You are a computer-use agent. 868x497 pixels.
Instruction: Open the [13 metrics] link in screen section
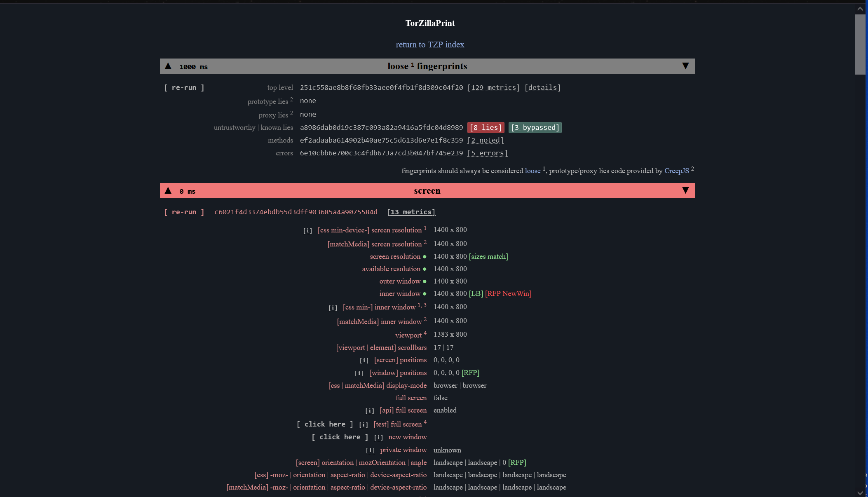[x=411, y=212]
